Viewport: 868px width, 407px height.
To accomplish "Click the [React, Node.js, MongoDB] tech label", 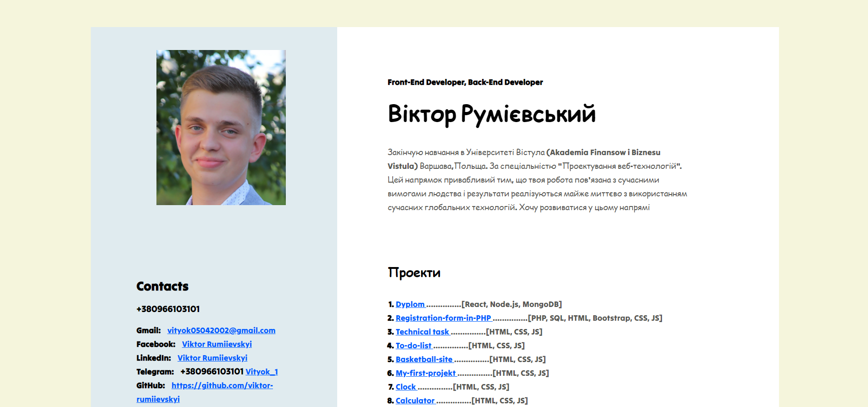I will pyautogui.click(x=512, y=304).
